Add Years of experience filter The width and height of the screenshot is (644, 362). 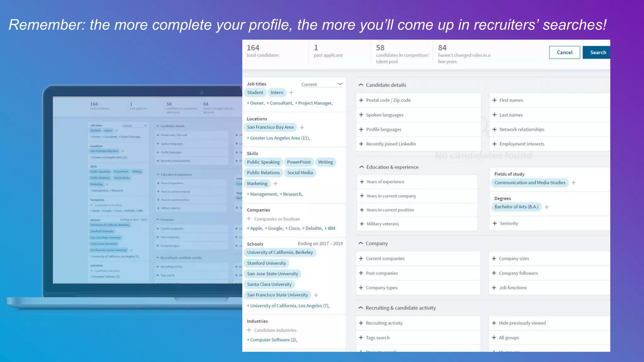417,182
